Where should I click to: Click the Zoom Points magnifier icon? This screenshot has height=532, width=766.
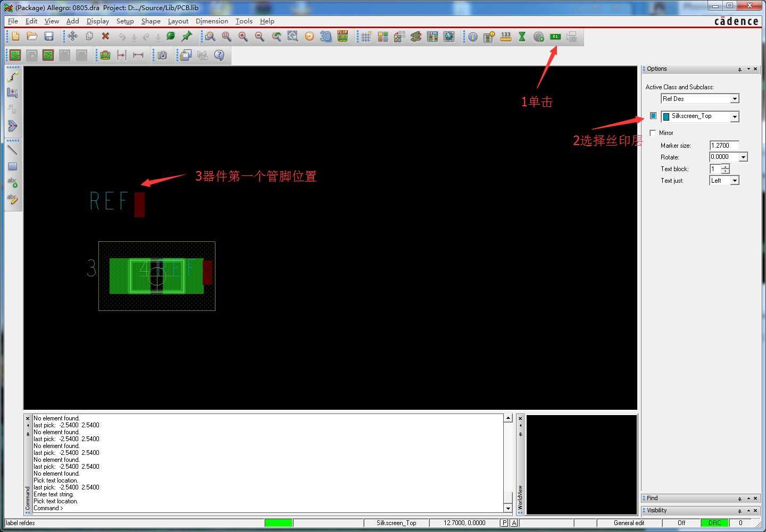click(x=210, y=37)
